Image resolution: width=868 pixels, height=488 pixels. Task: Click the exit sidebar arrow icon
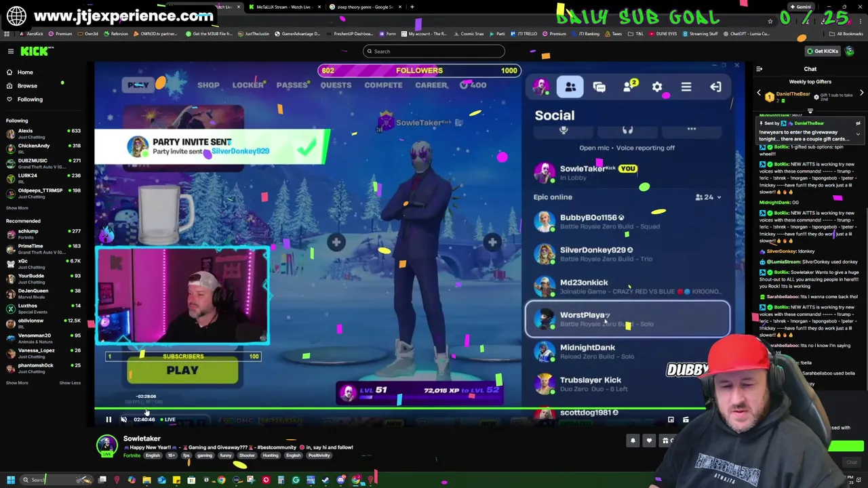point(715,87)
